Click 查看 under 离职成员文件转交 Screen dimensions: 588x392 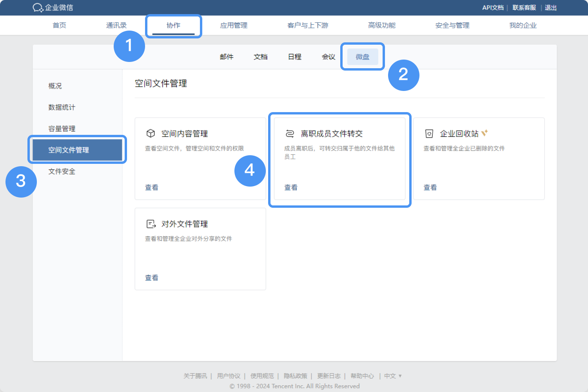coord(290,187)
